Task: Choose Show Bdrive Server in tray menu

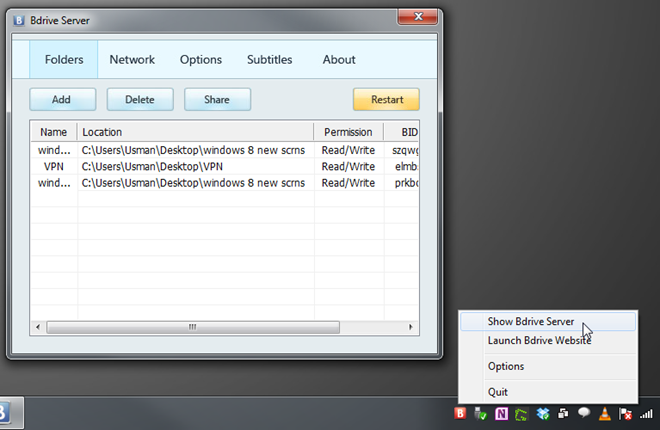Action: pos(548,321)
